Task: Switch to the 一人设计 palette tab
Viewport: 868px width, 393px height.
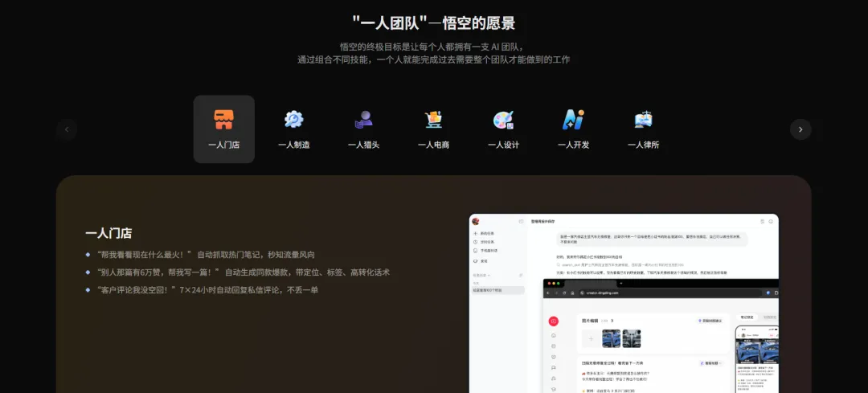Action: click(503, 129)
